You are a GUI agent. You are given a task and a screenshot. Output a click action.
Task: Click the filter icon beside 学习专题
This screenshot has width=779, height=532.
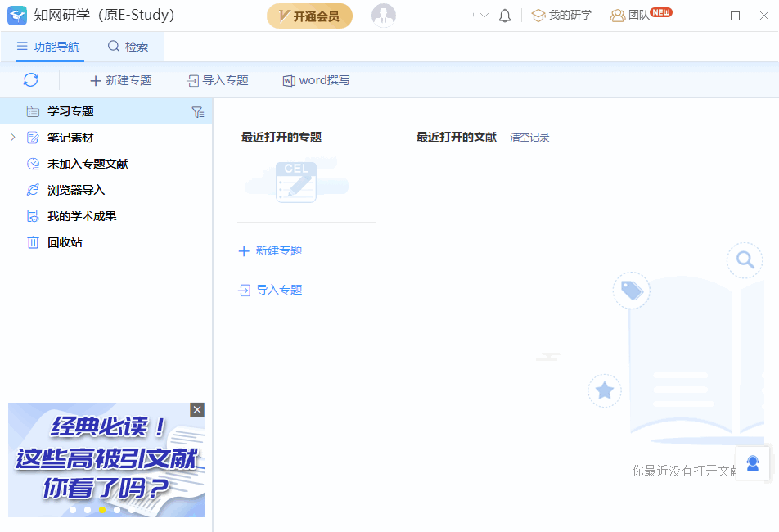click(197, 111)
